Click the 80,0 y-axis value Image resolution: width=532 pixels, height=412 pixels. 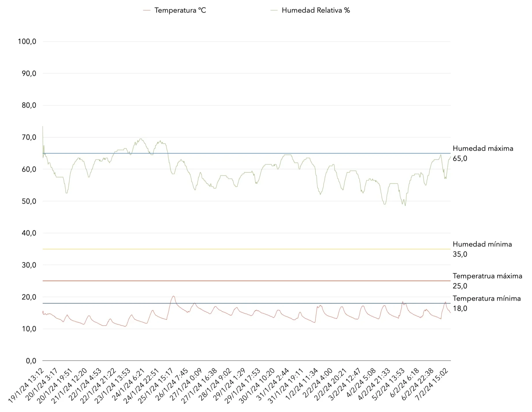[x=29, y=105]
